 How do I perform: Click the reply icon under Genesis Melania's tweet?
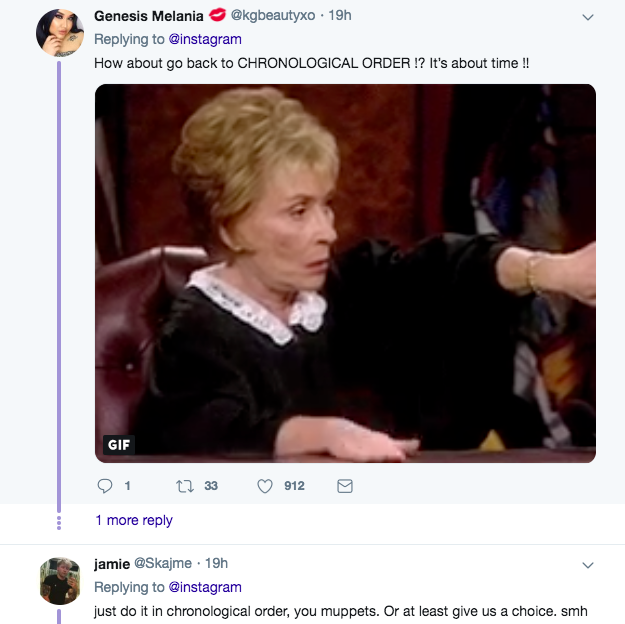pyautogui.click(x=105, y=486)
